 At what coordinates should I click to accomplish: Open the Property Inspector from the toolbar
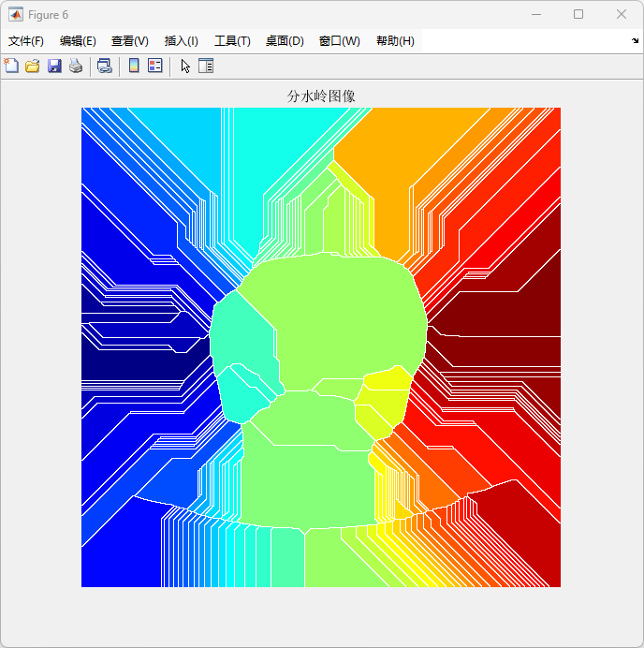point(206,66)
